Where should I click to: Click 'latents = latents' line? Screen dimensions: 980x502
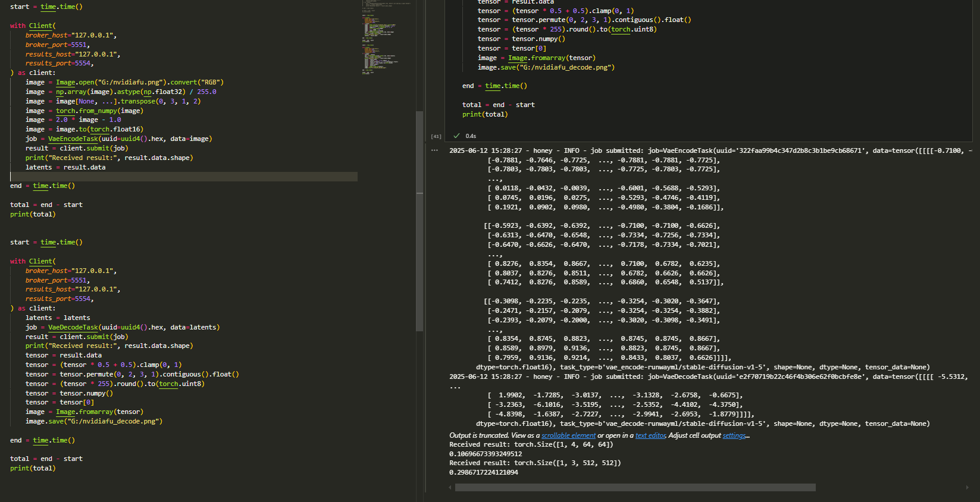click(58, 318)
